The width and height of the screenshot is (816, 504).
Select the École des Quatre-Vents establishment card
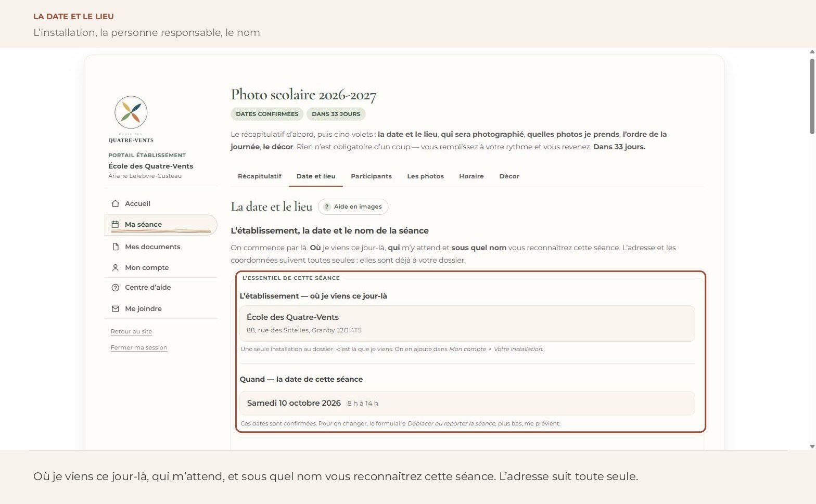pyautogui.click(x=467, y=324)
